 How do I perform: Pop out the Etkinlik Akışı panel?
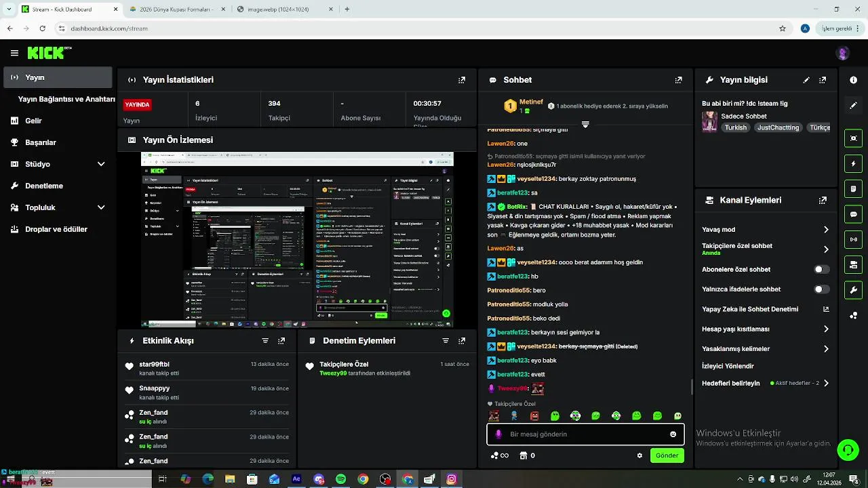point(281,341)
